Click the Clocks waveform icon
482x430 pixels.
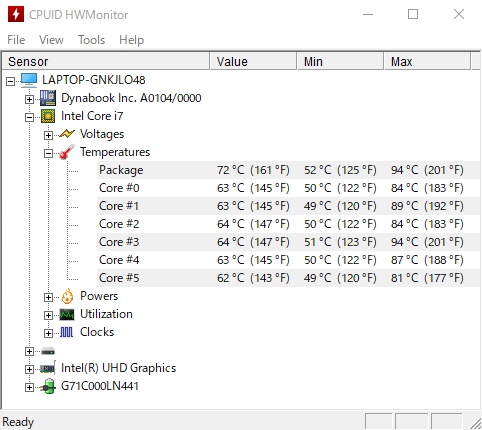click(66, 332)
